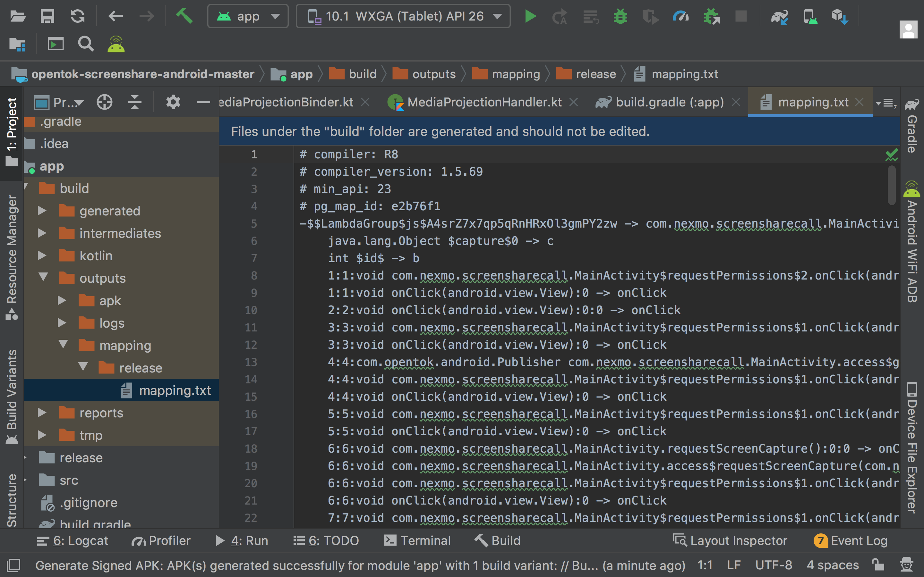Run the app with the green Run button
The image size is (924, 577).
(x=530, y=16)
